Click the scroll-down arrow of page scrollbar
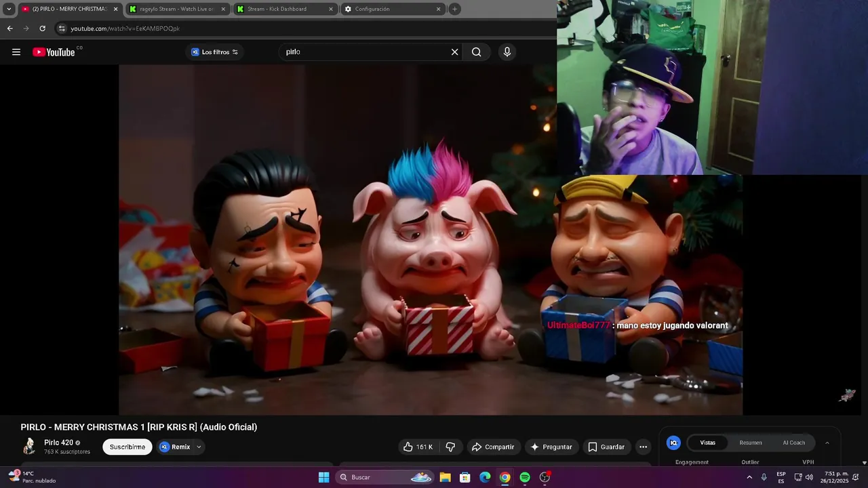 click(x=864, y=463)
